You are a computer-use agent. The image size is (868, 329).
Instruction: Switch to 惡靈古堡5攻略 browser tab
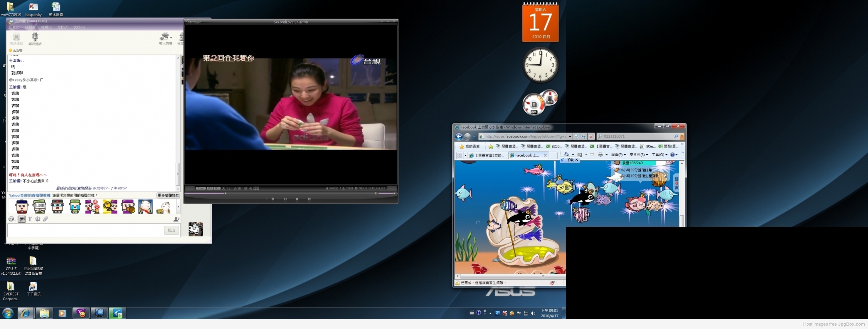489,155
